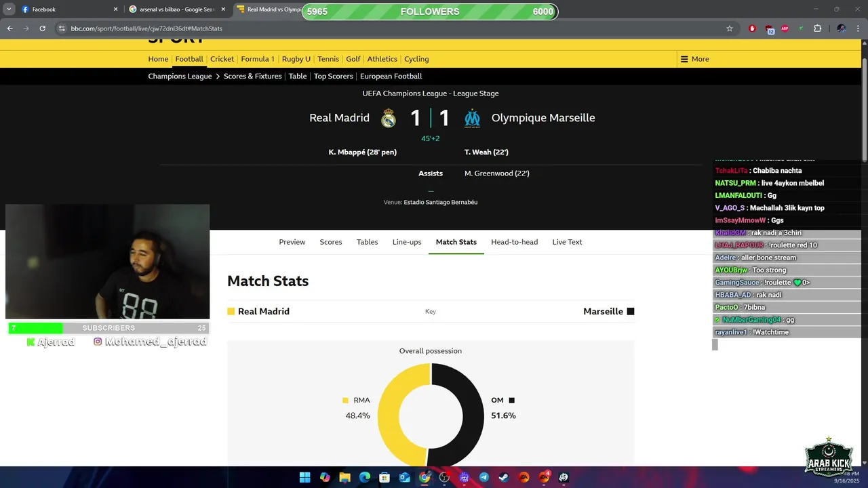868x488 pixels.
Task: Open Microsoft Store from the taskbar
Action: click(384, 477)
